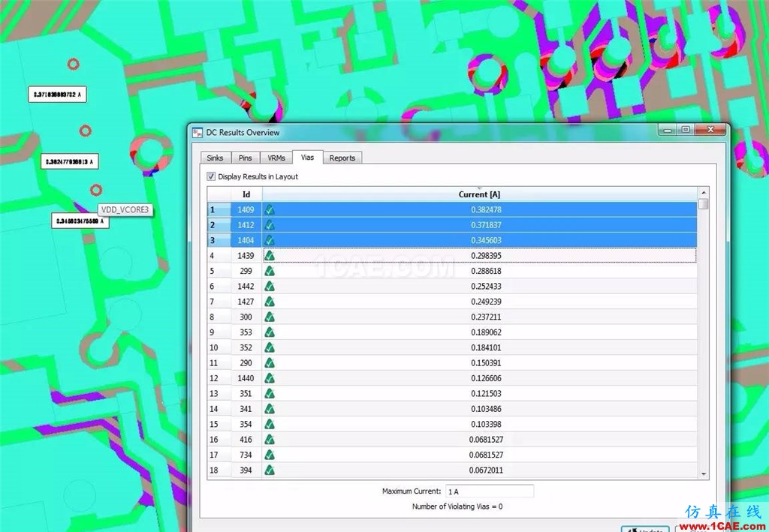This screenshot has width=769, height=532.
Task: Click the status icon for via 354
Action: [270, 424]
